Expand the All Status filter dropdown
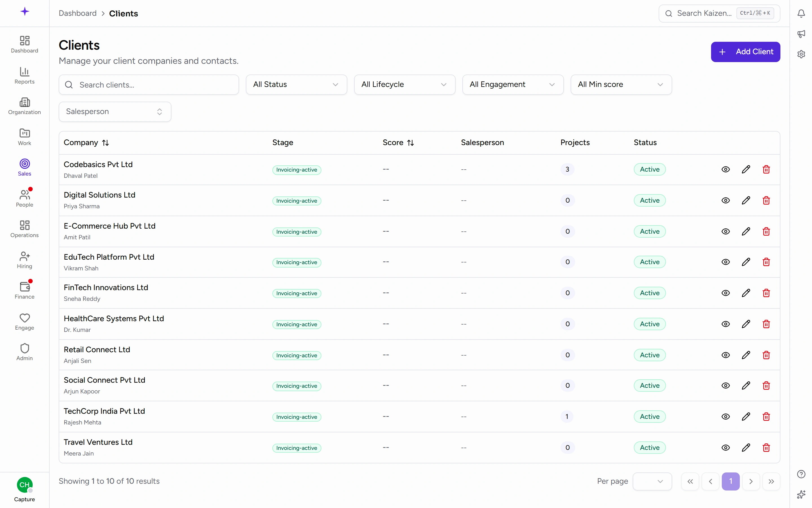The height and width of the screenshot is (508, 812). click(x=296, y=85)
